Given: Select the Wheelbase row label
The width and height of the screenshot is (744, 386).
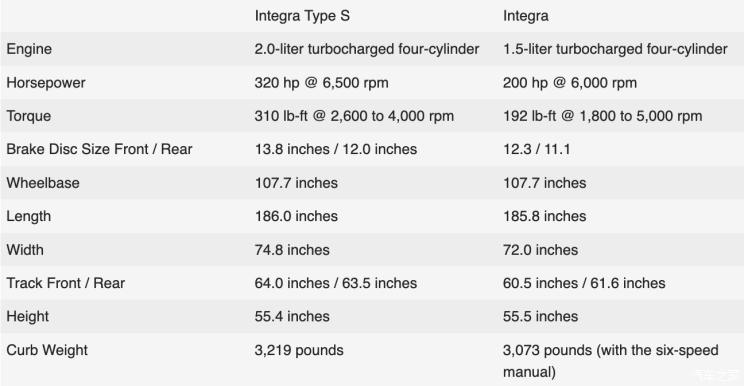Looking at the screenshot, I should [43, 183].
